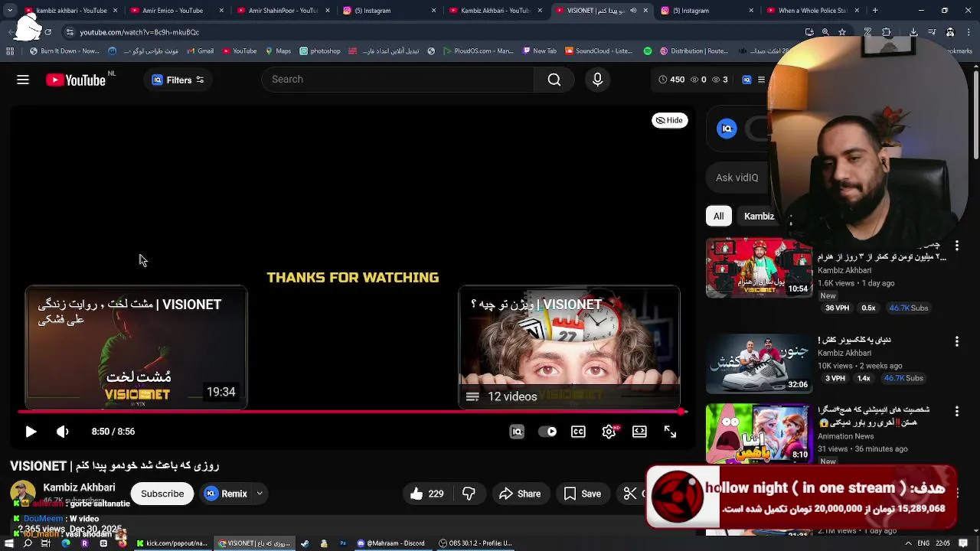Reload the page
The image size is (980, 551).
pyautogui.click(x=48, y=32)
